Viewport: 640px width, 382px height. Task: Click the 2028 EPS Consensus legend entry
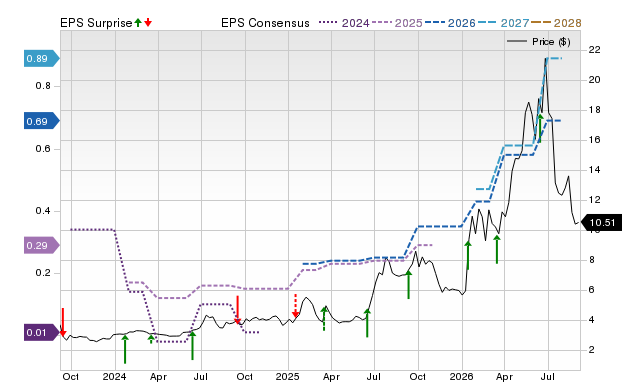556,23
